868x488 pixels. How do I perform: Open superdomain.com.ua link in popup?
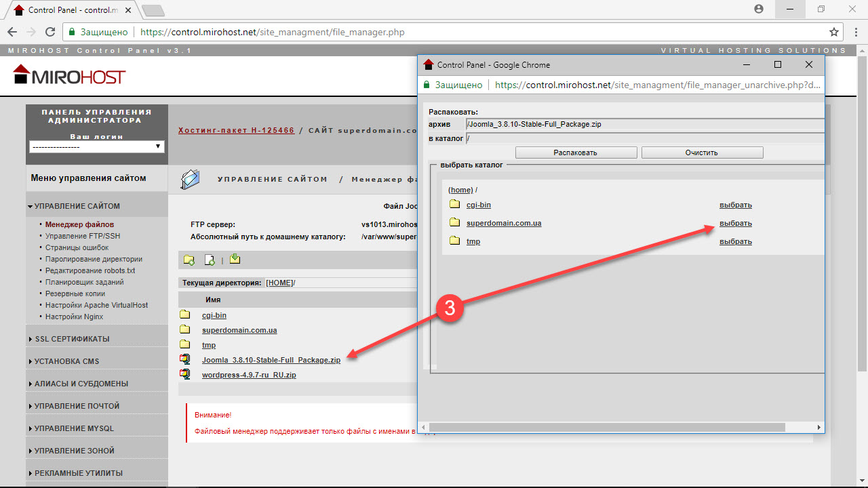(x=504, y=223)
